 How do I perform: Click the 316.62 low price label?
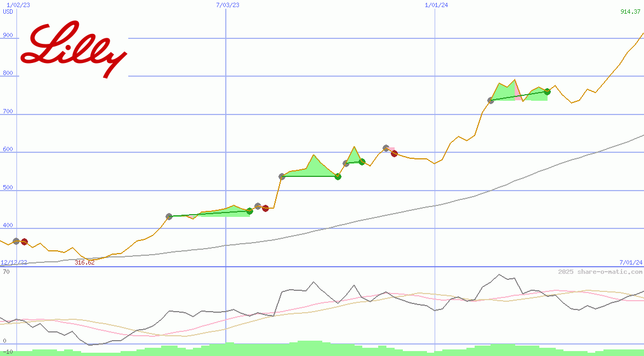[84, 262]
